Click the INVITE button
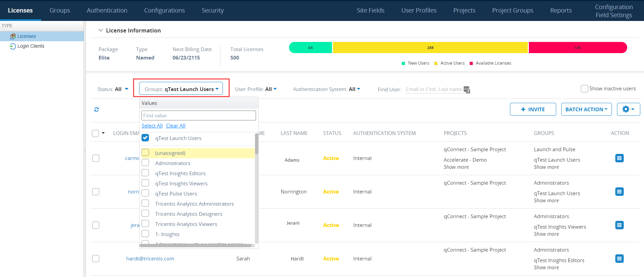 (533, 109)
